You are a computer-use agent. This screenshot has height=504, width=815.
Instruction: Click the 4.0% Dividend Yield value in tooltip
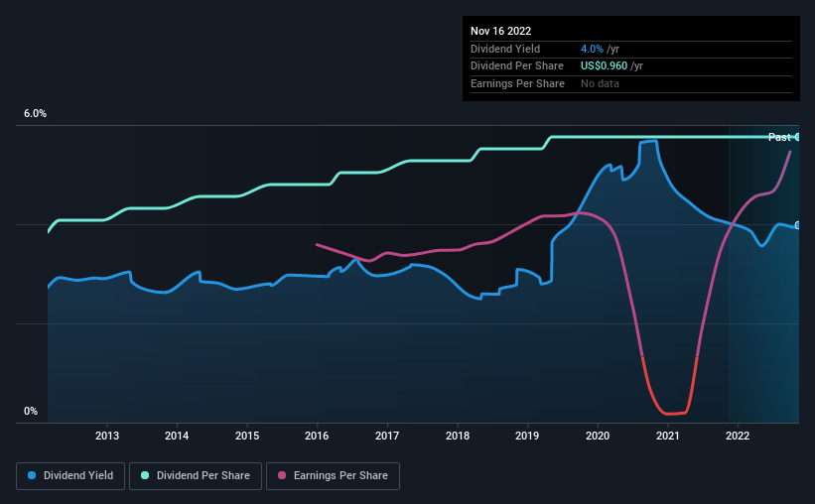[x=592, y=49]
